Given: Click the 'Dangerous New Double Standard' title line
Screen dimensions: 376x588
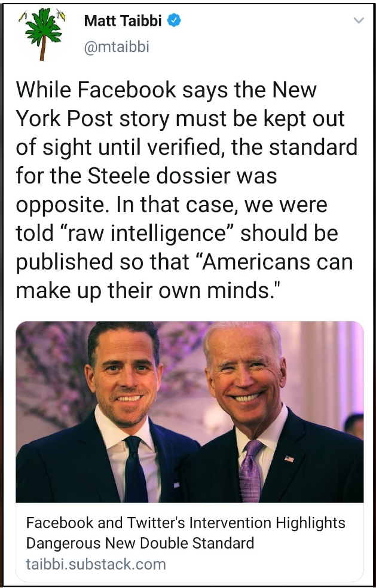Looking at the screenshot, I should 140,543.
